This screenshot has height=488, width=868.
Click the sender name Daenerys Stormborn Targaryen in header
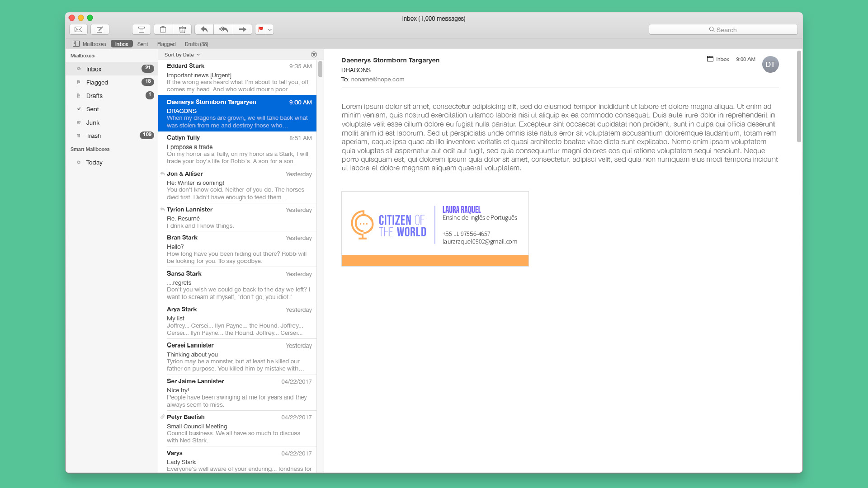390,60
